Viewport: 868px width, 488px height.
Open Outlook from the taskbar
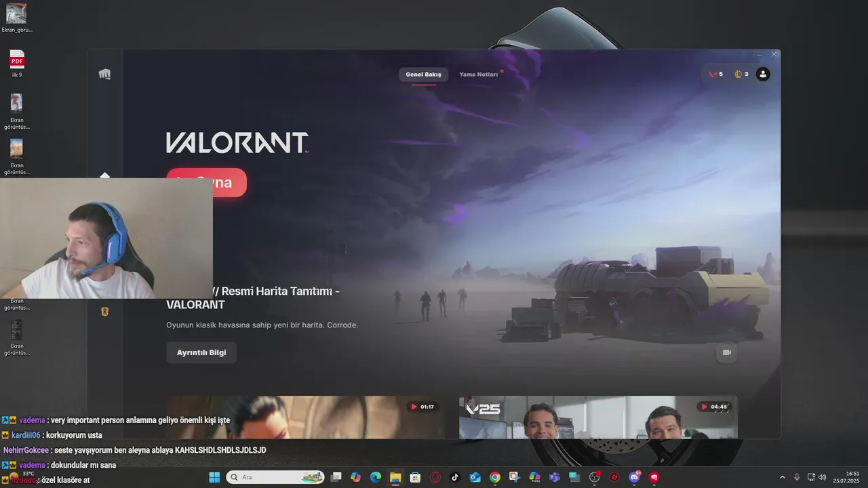[475, 477]
